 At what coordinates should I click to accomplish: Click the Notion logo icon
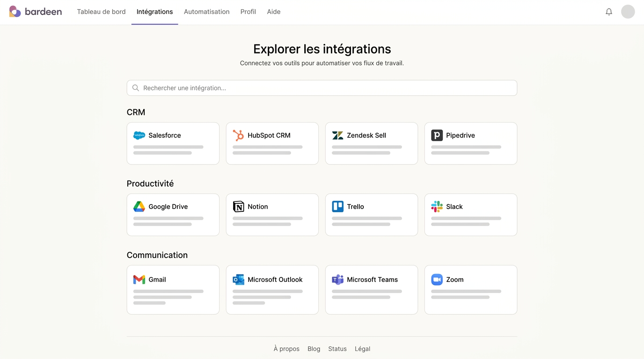pyautogui.click(x=238, y=207)
